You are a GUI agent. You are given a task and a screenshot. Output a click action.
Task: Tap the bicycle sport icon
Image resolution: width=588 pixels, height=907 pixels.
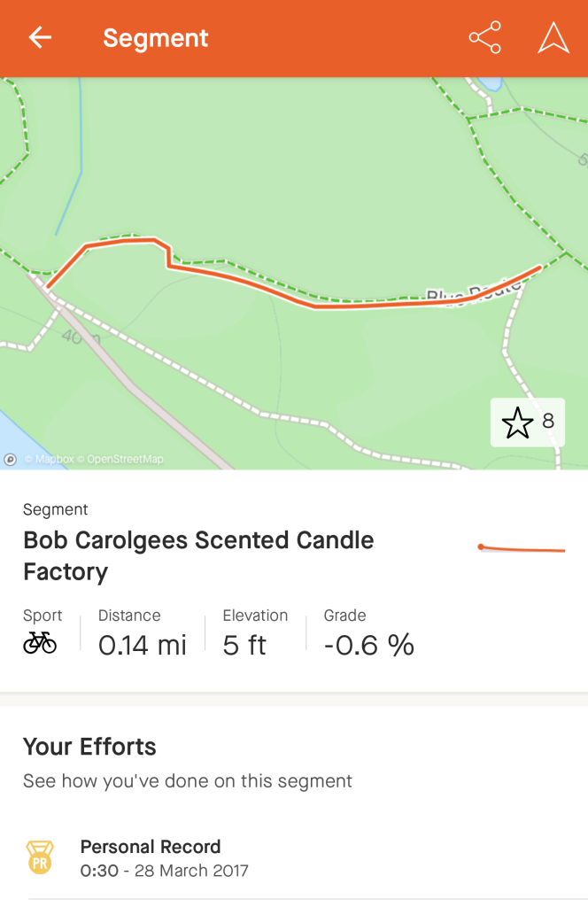point(40,643)
